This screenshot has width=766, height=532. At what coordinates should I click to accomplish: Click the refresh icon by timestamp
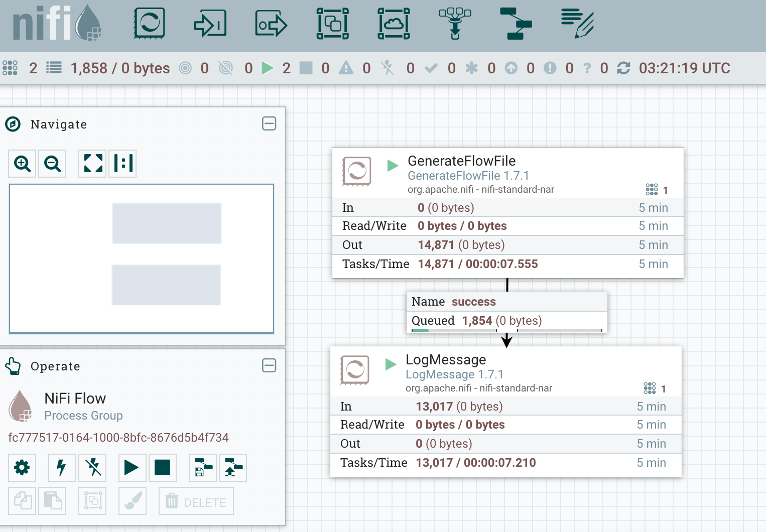coord(623,68)
